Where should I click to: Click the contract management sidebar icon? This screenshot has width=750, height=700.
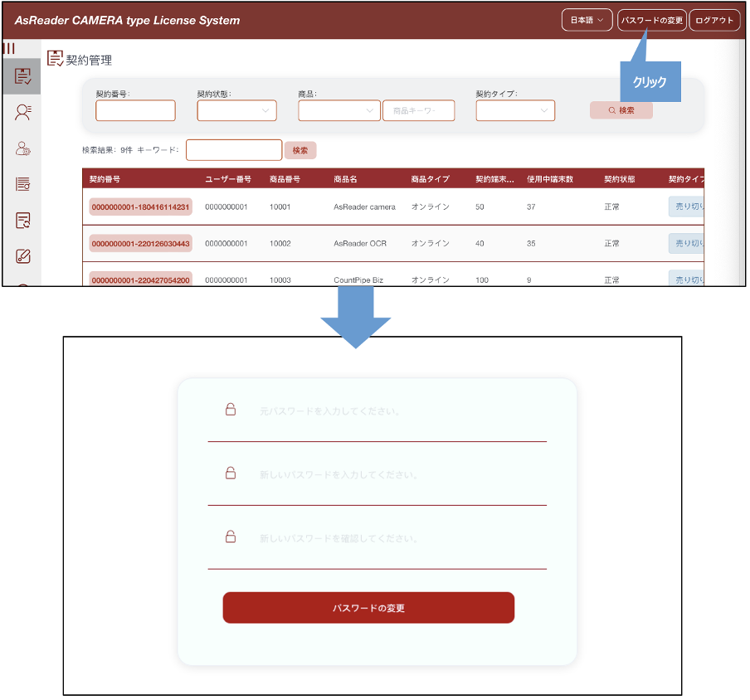(22, 76)
